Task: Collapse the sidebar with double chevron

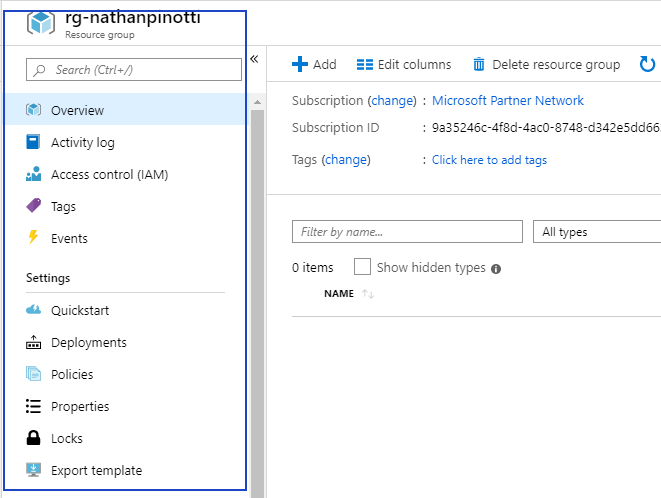Action: pos(254,59)
